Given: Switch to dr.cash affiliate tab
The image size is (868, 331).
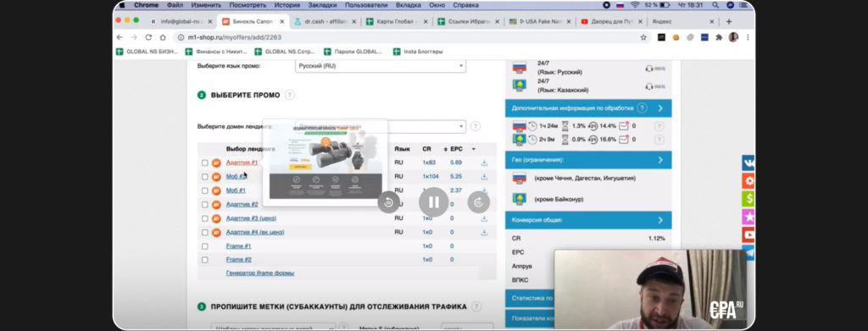Looking at the screenshot, I should tap(325, 21).
